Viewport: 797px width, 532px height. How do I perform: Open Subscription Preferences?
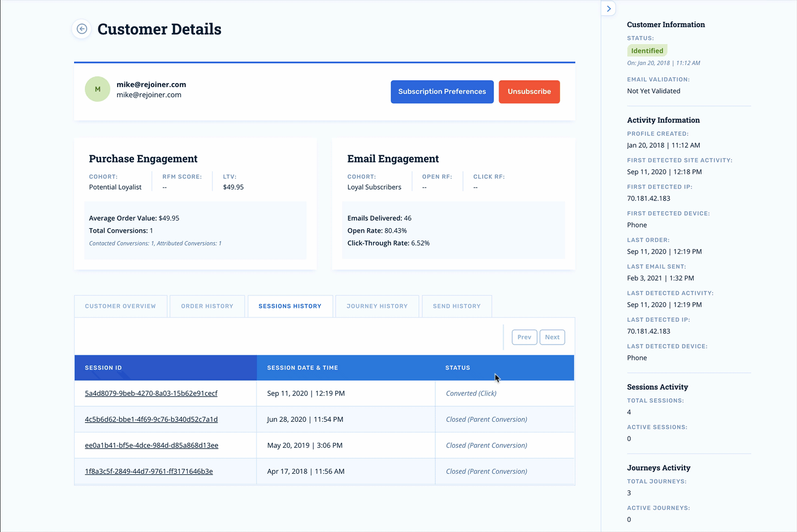coord(442,91)
